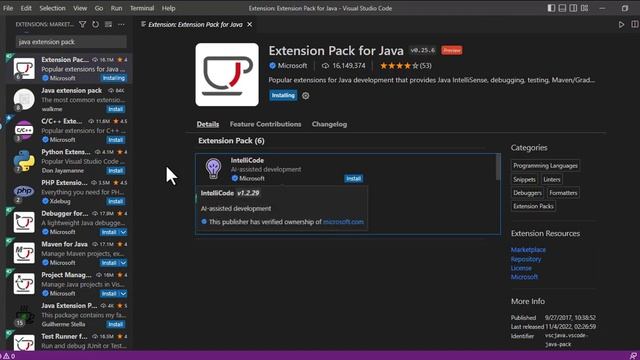Open the extensions filter funnel icon

(x=82, y=24)
